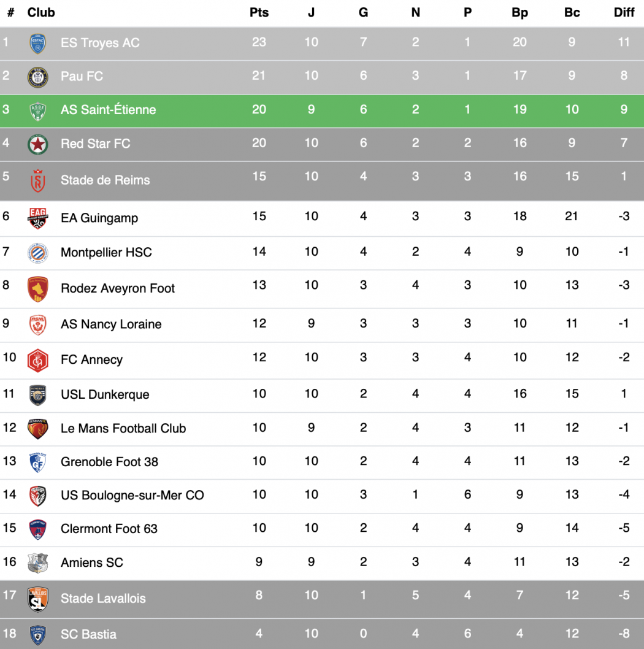644x649 pixels.
Task: Click the Diff column header
Action: click(x=624, y=12)
